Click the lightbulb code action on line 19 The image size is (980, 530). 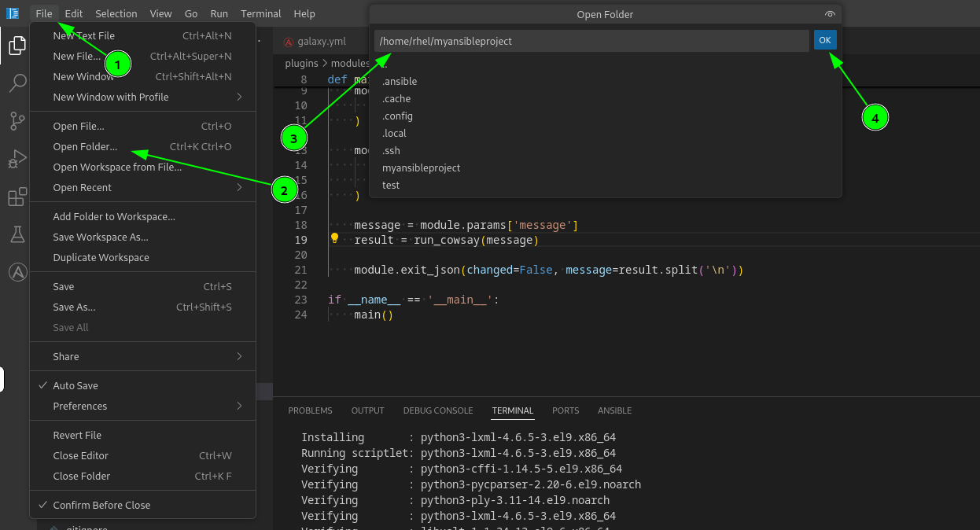[334, 237]
